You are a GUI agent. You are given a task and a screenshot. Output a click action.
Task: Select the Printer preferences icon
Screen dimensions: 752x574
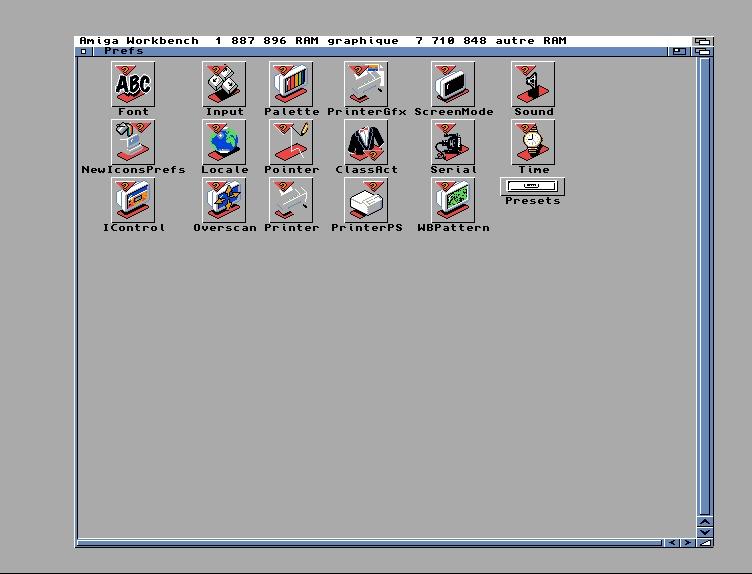point(291,200)
